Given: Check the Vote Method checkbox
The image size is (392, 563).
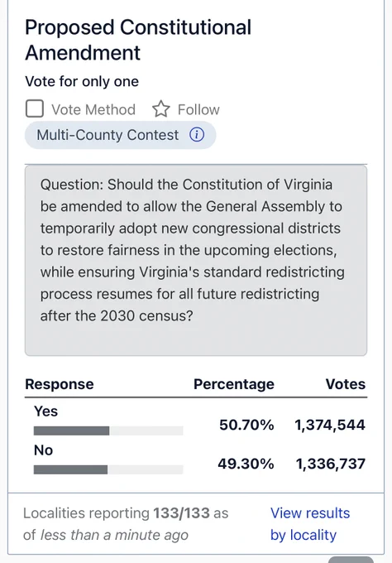Looking at the screenshot, I should (35, 108).
